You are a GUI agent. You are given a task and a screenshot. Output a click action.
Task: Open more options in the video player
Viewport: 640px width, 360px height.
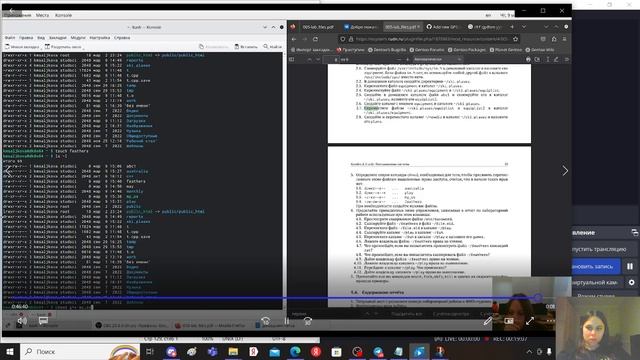(550, 321)
